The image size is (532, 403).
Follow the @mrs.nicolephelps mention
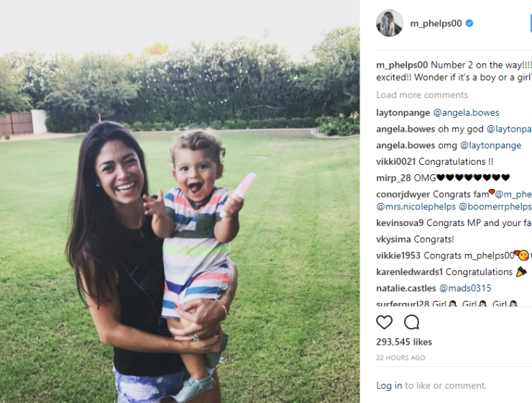tap(416, 207)
